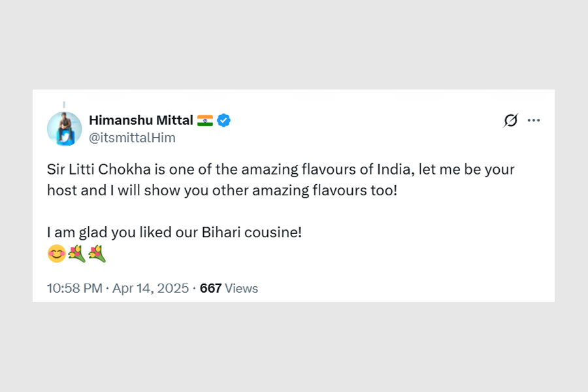Viewport: 588px width, 392px height.
Task: Open the three-dot More options menu
Action: (534, 120)
